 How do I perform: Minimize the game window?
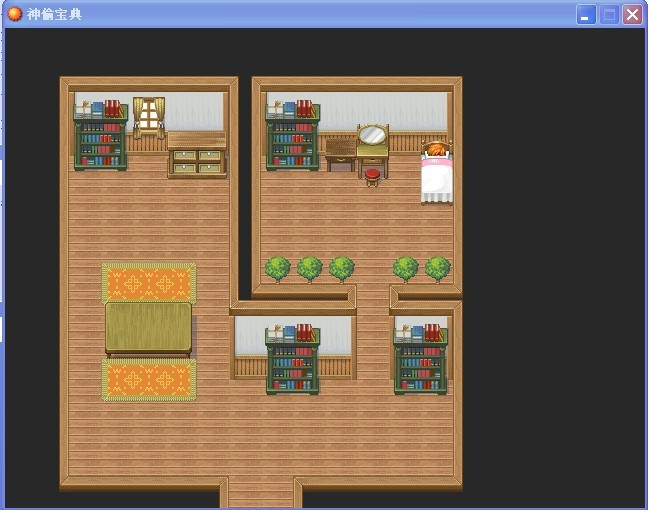point(586,15)
